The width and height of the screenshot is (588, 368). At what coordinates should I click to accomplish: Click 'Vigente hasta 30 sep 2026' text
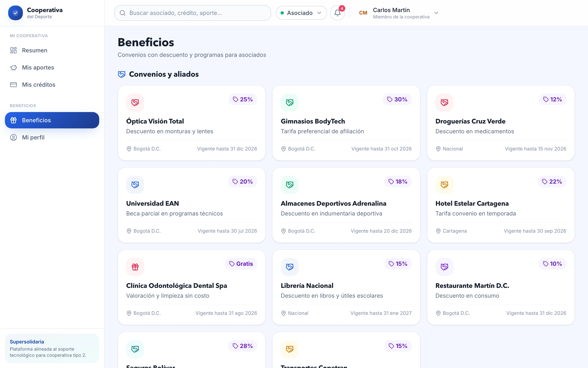click(535, 231)
